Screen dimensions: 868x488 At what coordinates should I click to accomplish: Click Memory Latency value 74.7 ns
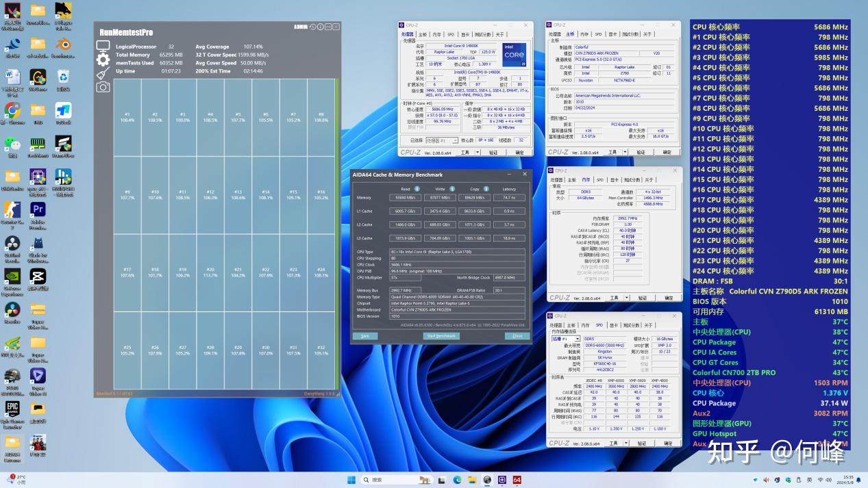[x=509, y=198]
